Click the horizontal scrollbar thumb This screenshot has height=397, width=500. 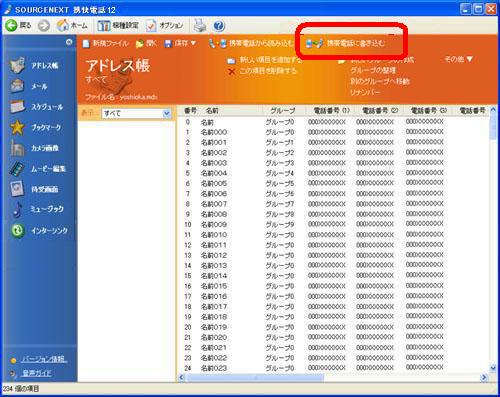(255, 377)
